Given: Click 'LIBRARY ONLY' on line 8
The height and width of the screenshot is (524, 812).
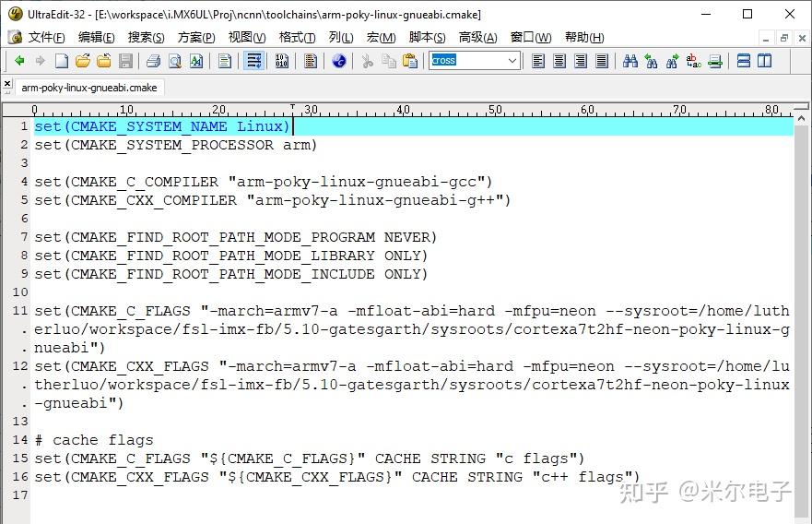Looking at the screenshot, I should 366,256.
